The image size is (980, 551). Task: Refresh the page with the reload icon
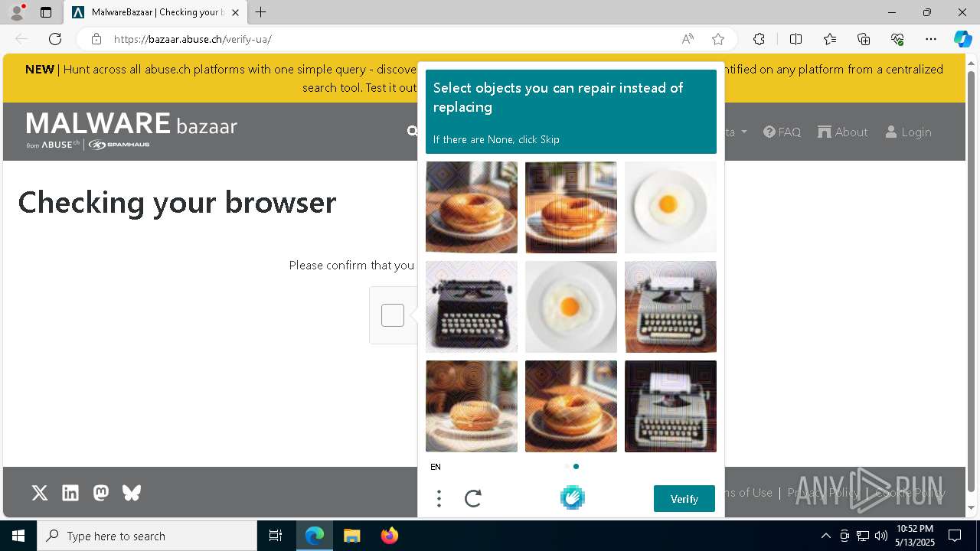(x=55, y=39)
